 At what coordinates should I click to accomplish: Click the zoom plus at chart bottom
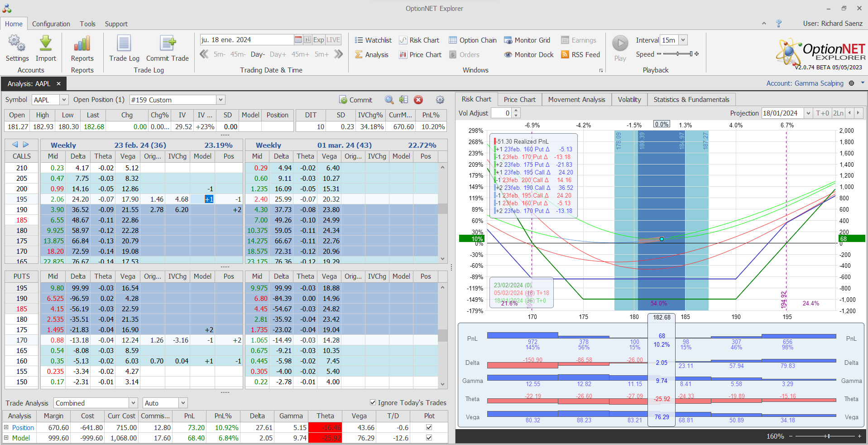tap(859, 436)
